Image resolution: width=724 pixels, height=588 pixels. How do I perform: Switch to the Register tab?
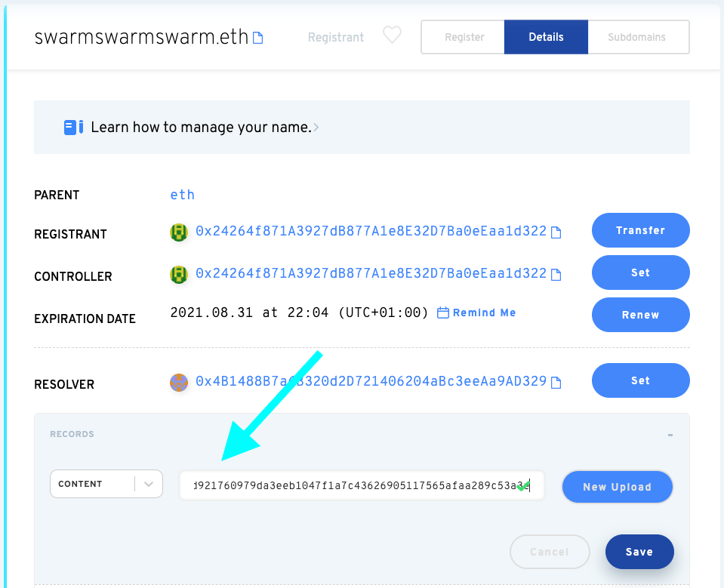coord(464,36)
